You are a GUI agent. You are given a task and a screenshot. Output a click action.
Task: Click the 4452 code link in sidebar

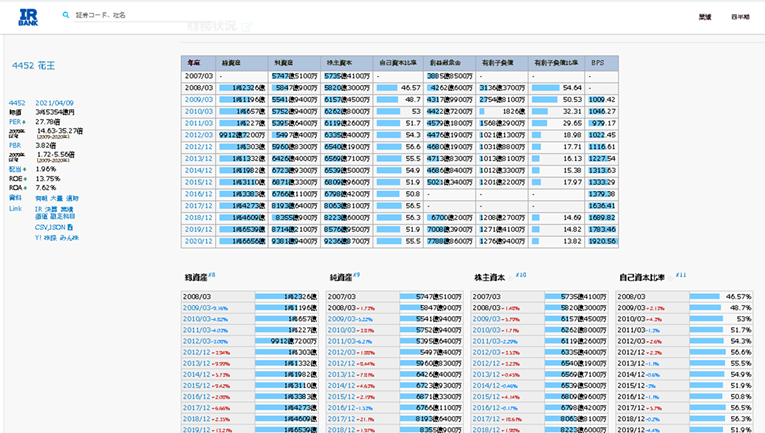(x=17, y=103)
